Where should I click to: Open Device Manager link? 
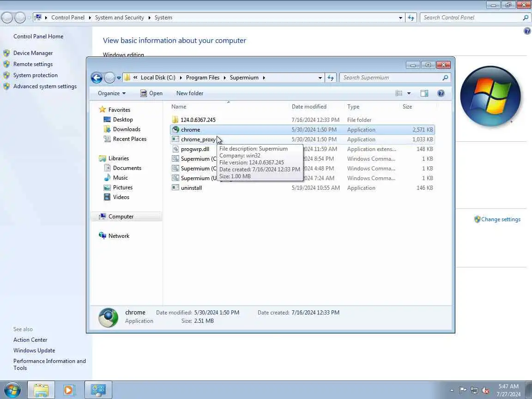[33, 53]
